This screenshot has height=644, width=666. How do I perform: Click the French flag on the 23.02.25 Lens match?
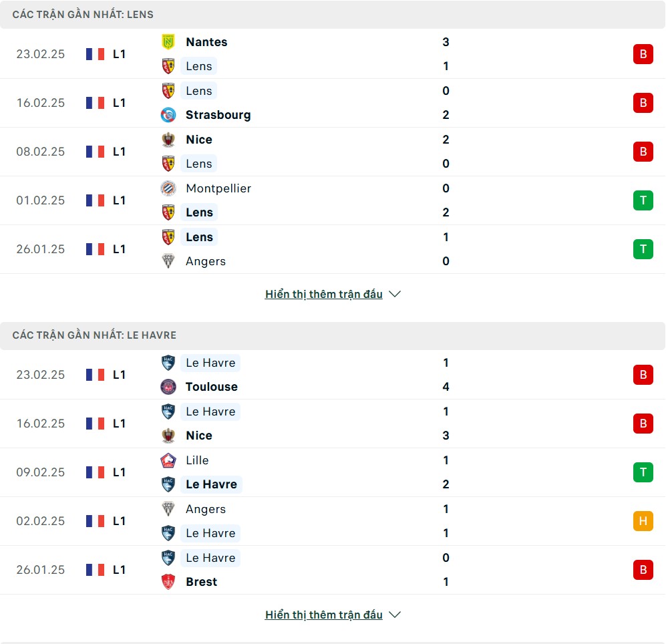point(95,54)
